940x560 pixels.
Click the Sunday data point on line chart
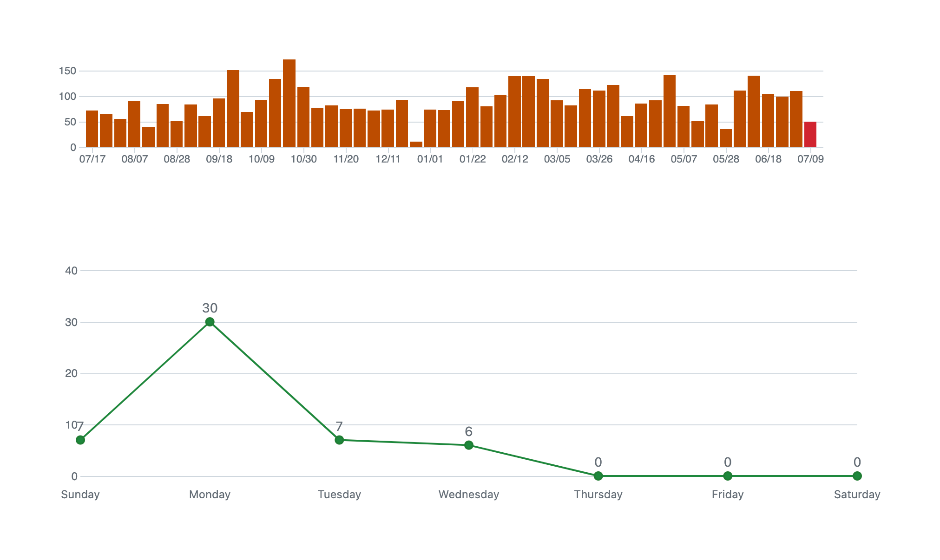[80, 440]
